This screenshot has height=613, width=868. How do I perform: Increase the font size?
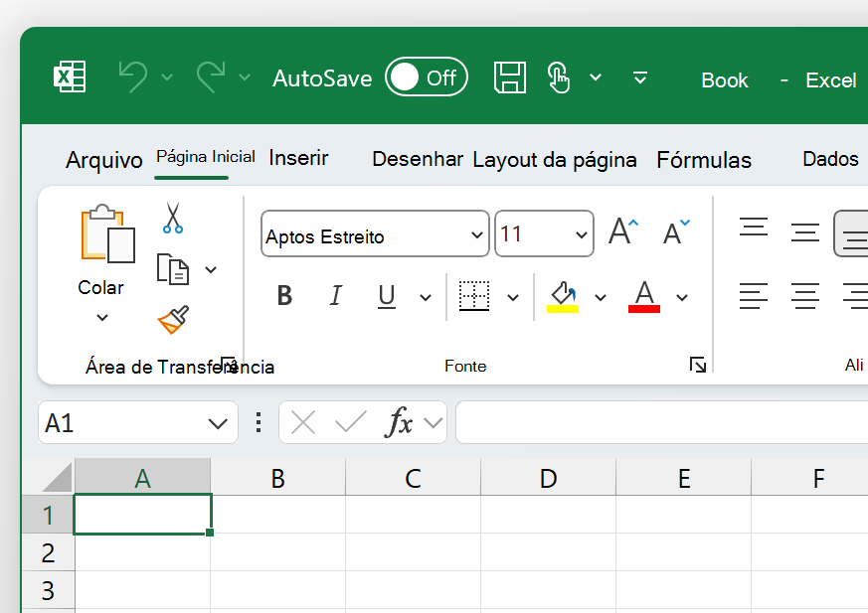tap(623, 231)
